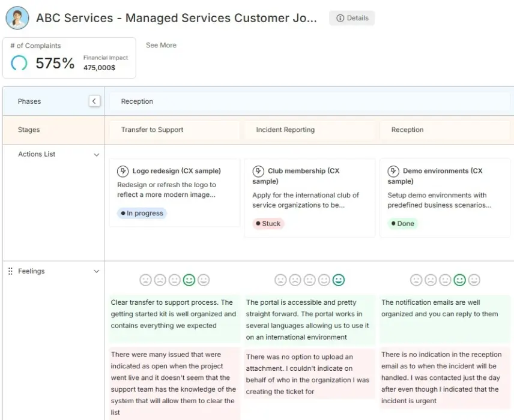The width and height of the screenshot is (514, 420).
Task: Collapse the Phases sidebar panel
Action: 94,101
